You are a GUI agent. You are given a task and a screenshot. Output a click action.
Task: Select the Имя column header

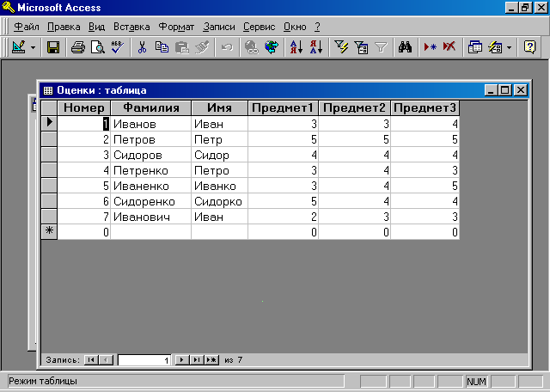point(220,107)
